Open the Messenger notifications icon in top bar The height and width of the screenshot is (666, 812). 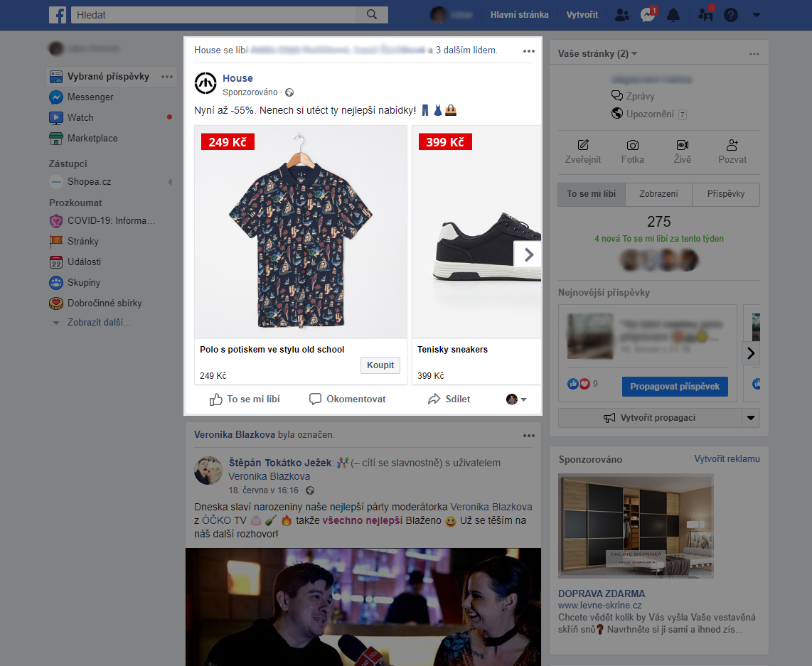tap(648, 14)
